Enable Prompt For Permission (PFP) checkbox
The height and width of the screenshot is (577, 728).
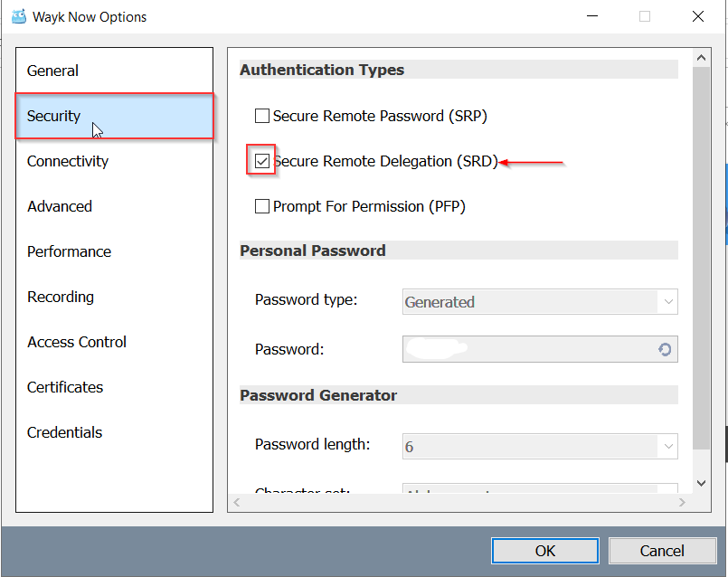[262, 206]
